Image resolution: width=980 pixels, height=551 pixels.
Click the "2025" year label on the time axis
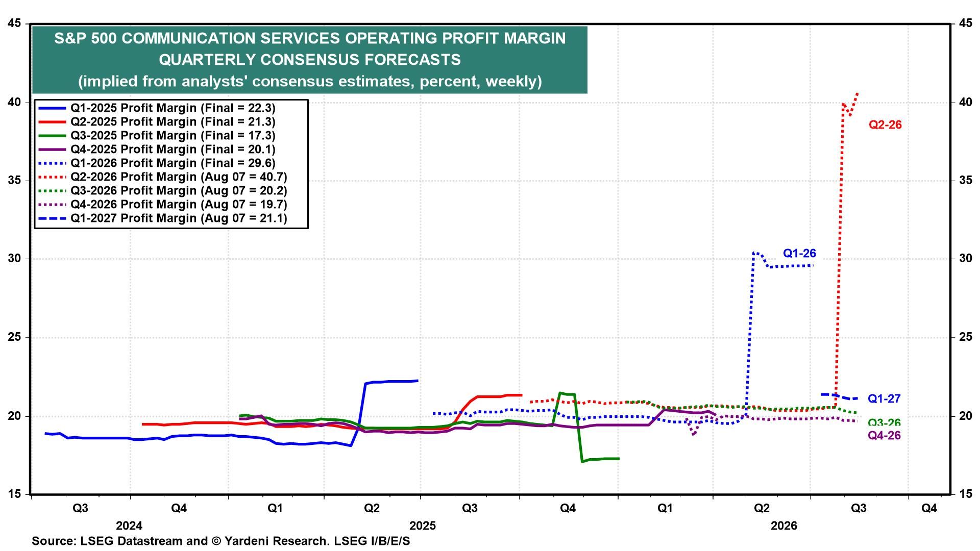pyautogui.click(x=423, y=526)
